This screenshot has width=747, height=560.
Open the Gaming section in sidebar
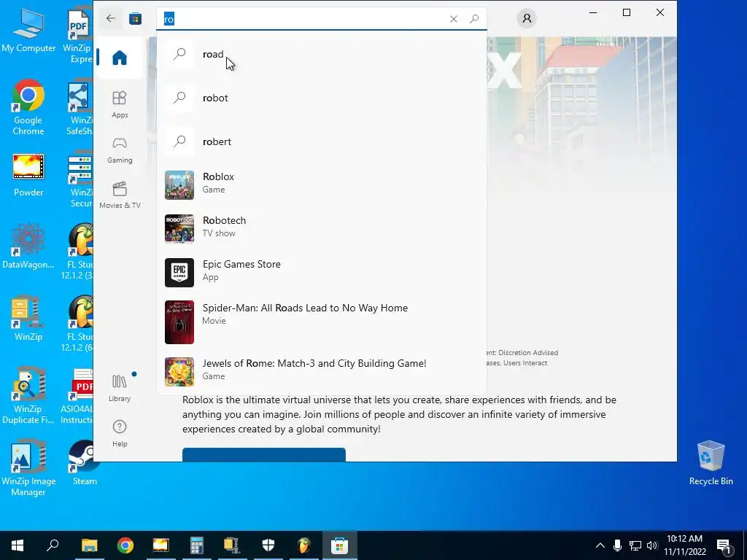pos(120,150)
